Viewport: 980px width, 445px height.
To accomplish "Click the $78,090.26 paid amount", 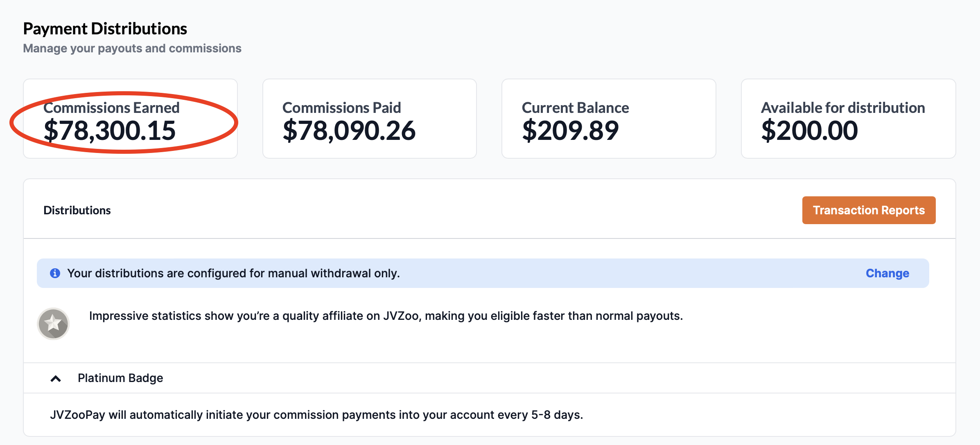I will pyautogui.click(x=349, y=130).
